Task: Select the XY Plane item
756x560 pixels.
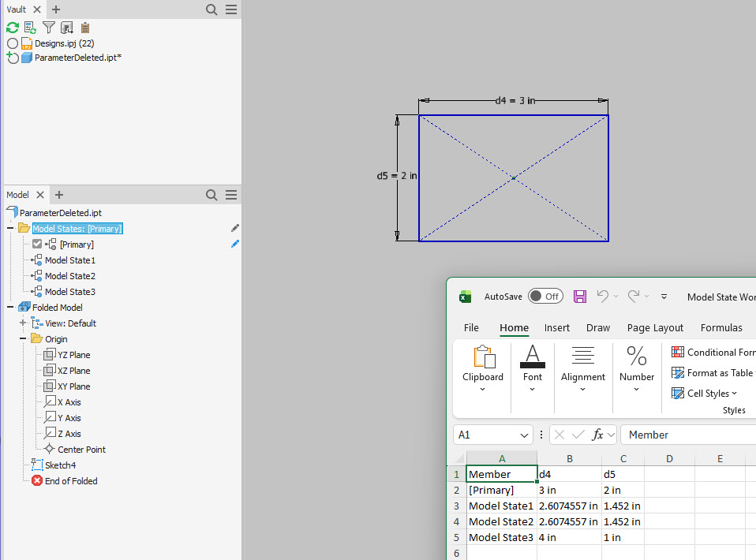Action: click(x=73, y=386)
